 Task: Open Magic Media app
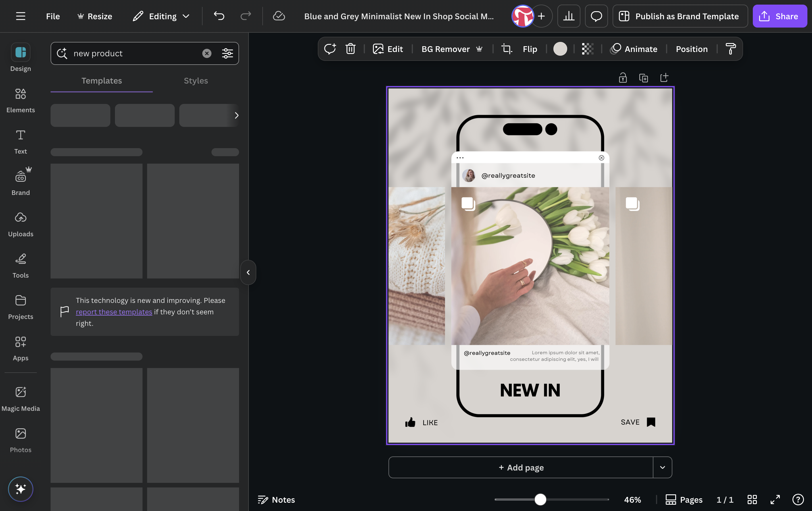(21, 399)
